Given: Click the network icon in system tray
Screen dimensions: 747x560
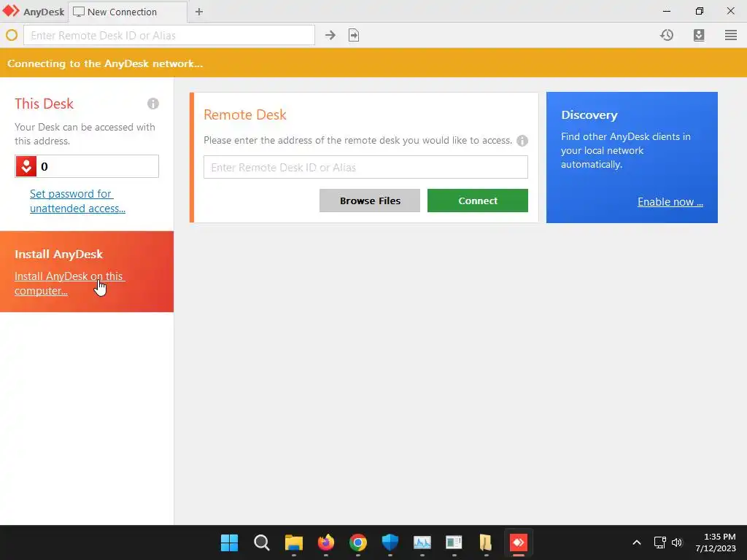Looking at the screenshot, I should [x=659, y=542].
